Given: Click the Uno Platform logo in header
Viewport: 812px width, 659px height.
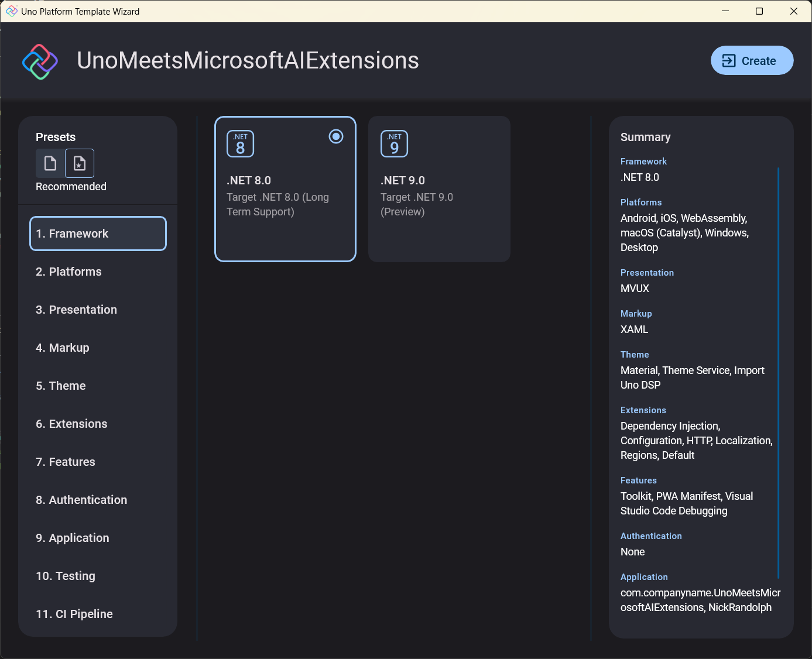Looking at the screenshot, I should click(x=40, y=61).
